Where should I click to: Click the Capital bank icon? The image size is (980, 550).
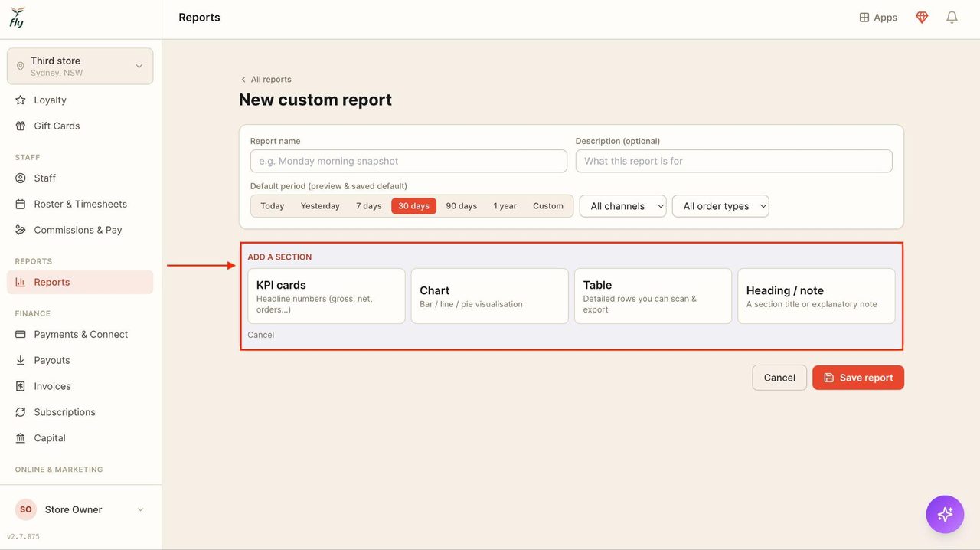coord(21,438)
